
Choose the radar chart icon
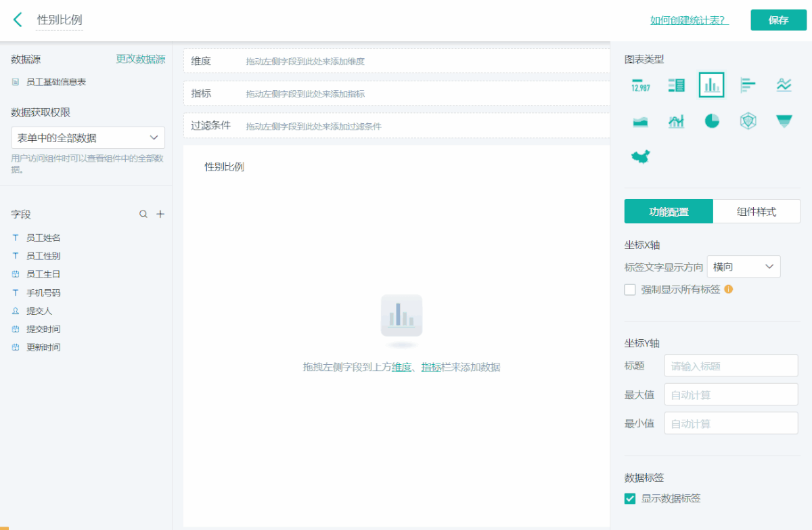click(x=748, y=121)
